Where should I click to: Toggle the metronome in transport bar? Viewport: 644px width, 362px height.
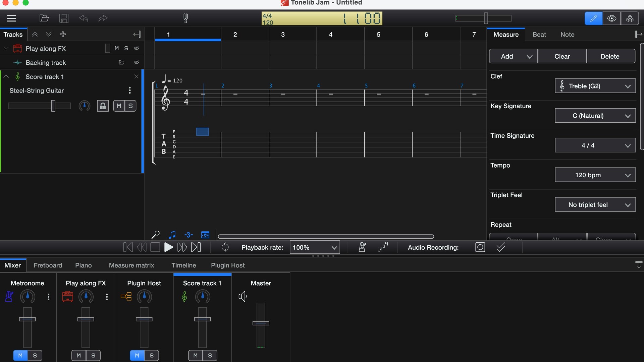click(x=362, y=248)
